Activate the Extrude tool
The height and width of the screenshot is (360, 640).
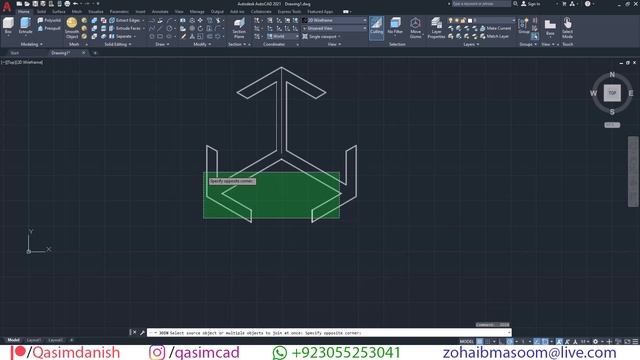[x=25, y=26]
